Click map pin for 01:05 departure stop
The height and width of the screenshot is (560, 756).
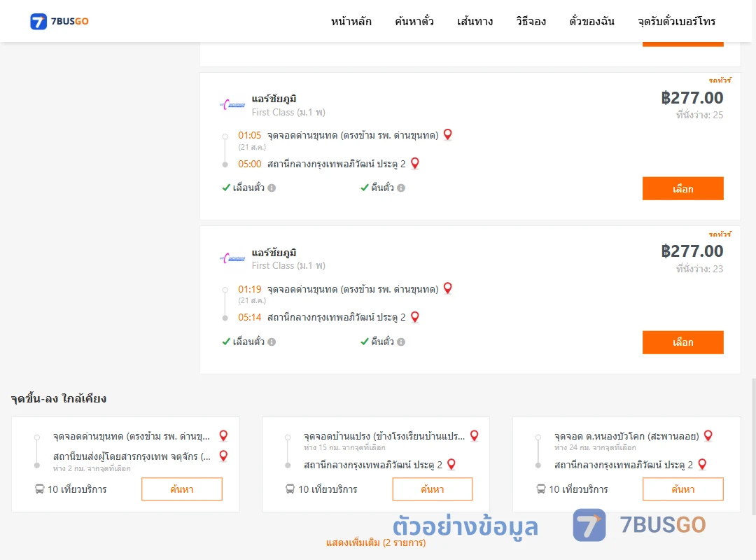[447, 134]
